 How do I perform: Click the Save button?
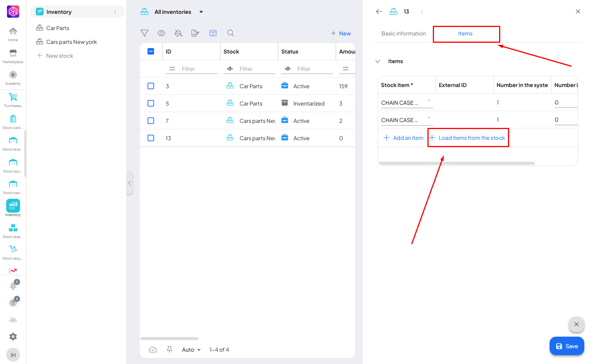point(567,346)
